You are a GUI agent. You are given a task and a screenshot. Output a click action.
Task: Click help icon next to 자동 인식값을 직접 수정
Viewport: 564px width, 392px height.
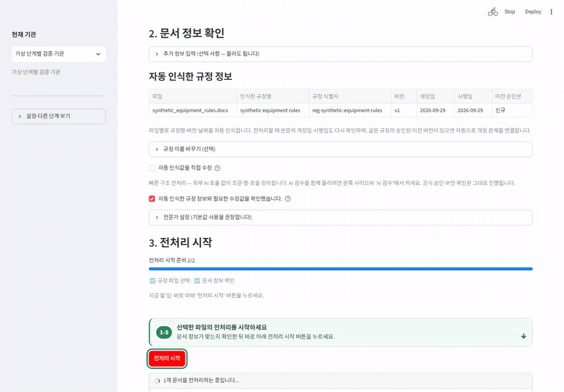pyautogui.click(x=217, y=168)
